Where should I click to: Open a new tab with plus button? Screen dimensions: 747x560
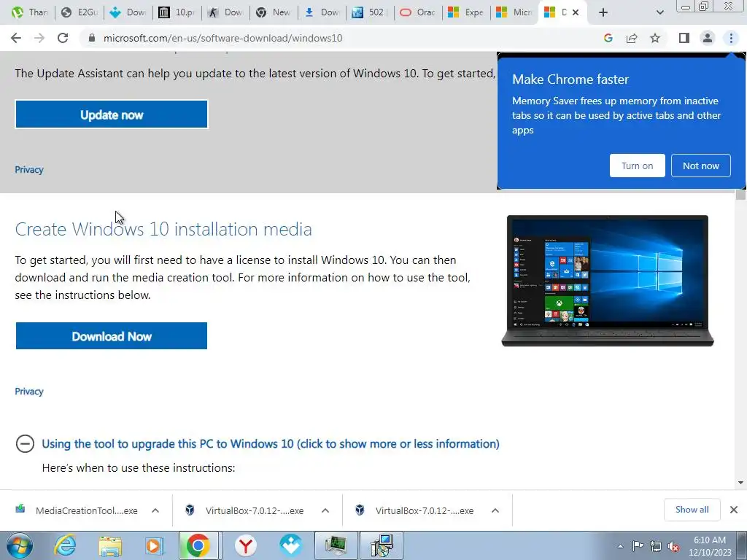tap(603, 12)
